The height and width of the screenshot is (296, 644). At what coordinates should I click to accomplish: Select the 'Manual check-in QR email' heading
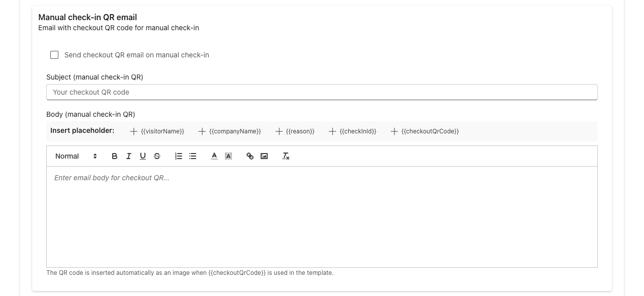(x=88, y=17)
